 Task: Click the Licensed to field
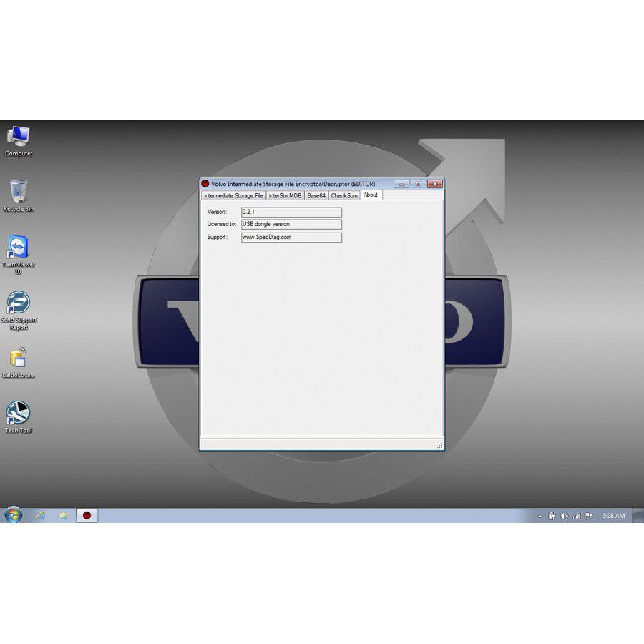(x=292, y=224)
